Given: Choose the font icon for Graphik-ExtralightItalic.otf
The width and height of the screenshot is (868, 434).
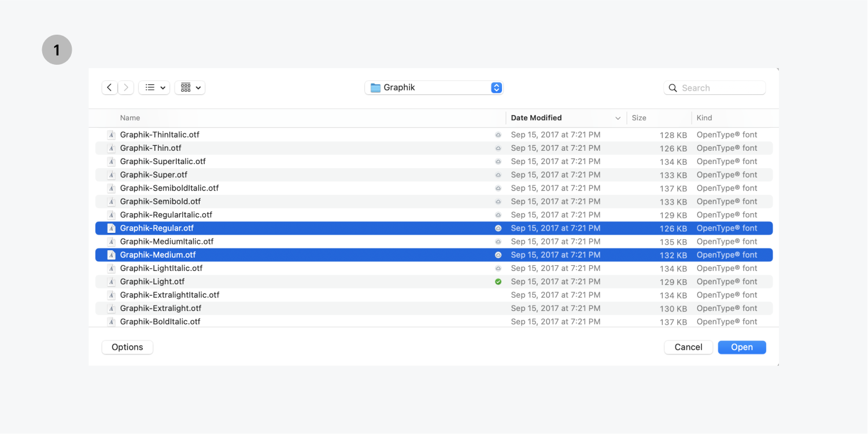Looking at the screenshot, I should (x=112, y=295).
